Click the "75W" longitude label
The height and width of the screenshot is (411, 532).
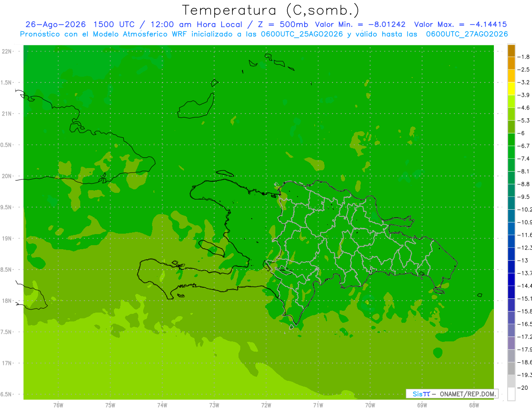pyautogui.click(x=110, y=405)
